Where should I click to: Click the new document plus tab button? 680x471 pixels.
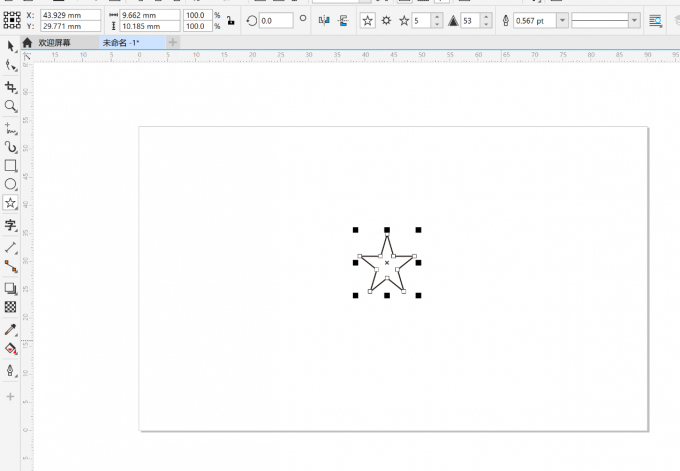(173, 43)
